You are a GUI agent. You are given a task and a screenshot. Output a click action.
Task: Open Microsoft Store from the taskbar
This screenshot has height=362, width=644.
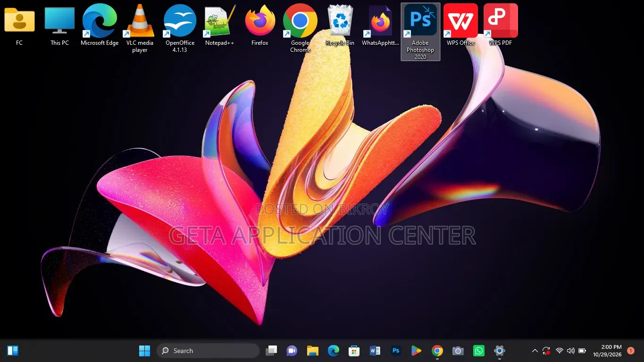pos(354,351)
